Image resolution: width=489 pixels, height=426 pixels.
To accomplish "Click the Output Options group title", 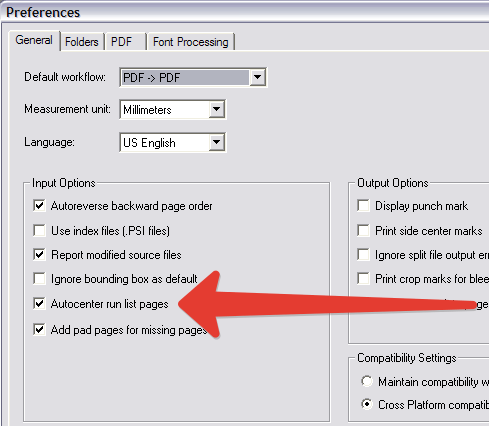I will 393,183.
